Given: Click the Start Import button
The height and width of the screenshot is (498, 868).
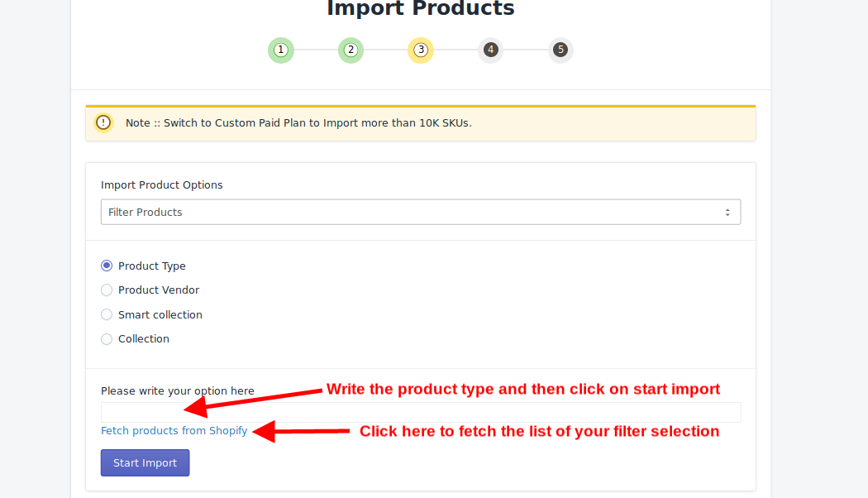Looking at the screenshot, I should (x=145, y=462).
